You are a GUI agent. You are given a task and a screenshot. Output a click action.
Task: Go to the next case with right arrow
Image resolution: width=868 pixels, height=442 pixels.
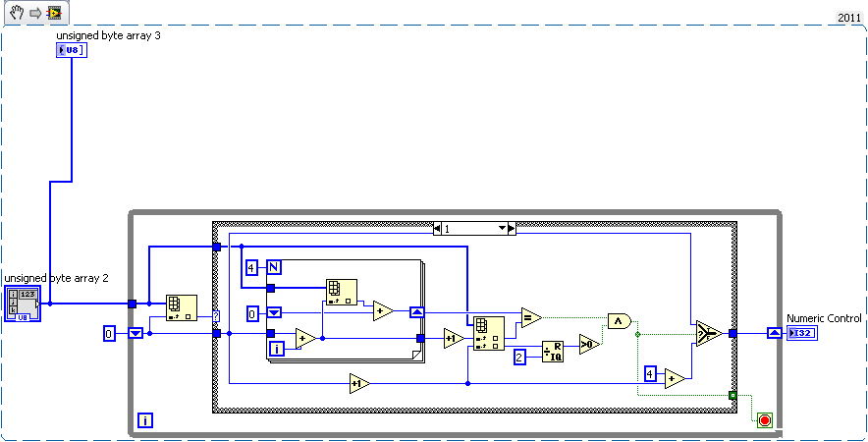coord(512,228)
